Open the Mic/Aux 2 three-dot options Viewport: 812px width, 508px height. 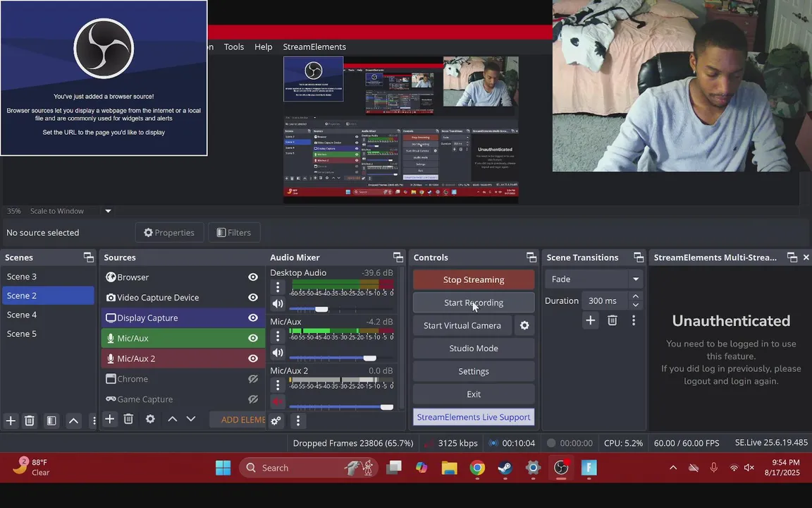point(278,385)
